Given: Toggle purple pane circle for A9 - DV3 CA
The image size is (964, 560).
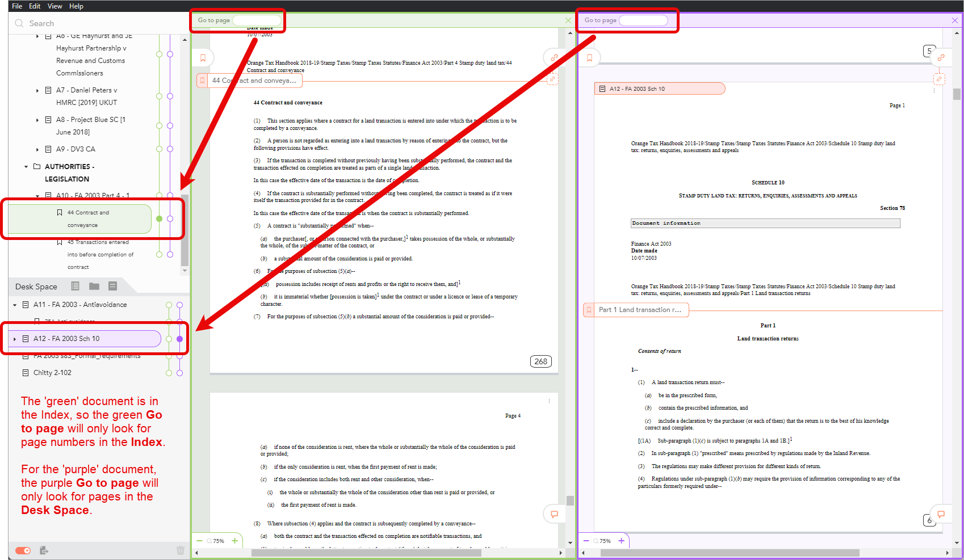Looking at the screenshot, I should tap(170, 149).
